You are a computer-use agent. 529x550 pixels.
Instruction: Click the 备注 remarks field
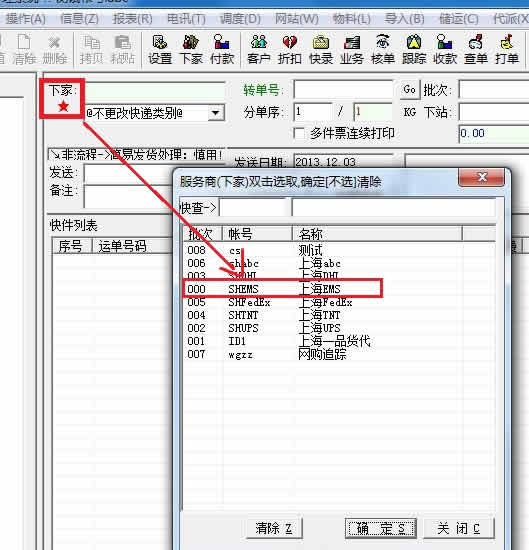click(128, 196)
